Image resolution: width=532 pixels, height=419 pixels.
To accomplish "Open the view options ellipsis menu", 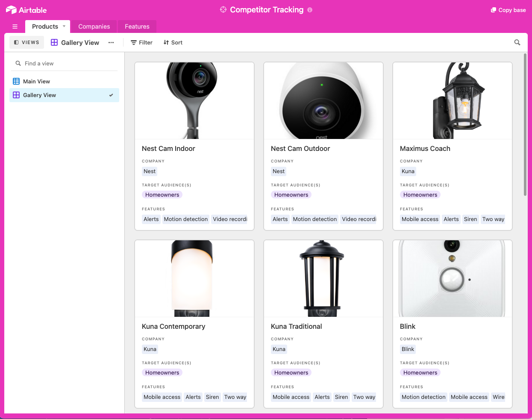I will tap(111, 42).
